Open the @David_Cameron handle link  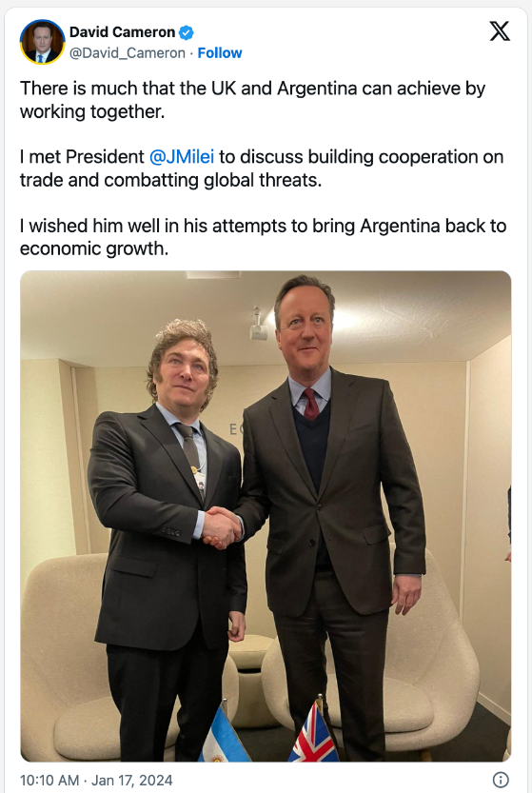point(128,53)
